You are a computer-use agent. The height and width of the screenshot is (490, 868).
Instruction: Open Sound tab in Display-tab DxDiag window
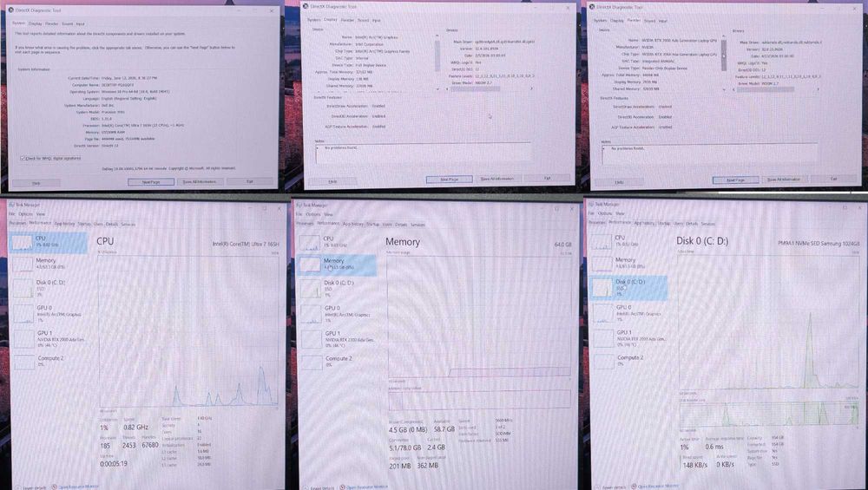[363, 20]
